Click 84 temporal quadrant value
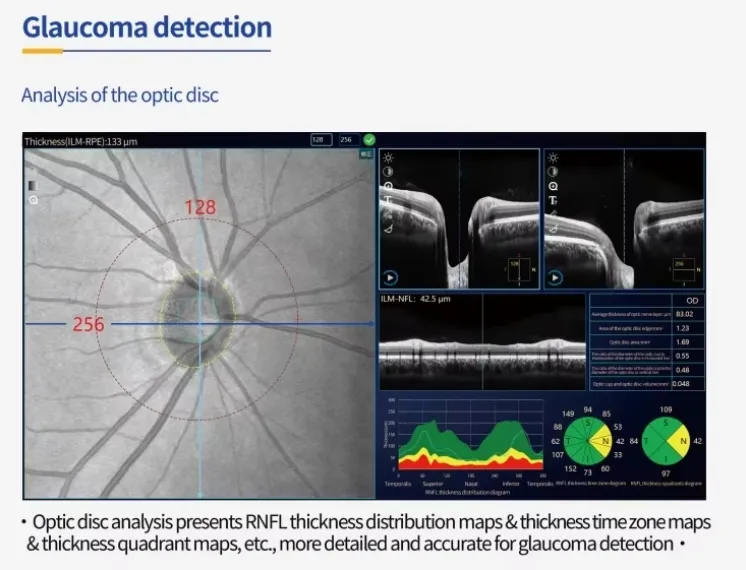Viewport: 746px width, 570px height. [x=634, y=441]
